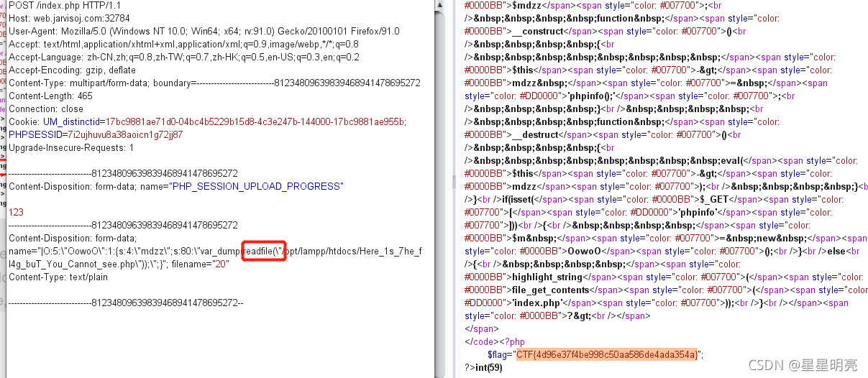Click the final multipart boundary ending with '--'
Viewport: 868px width, 378px height.
pyautogui.click(x=126, y=303)
